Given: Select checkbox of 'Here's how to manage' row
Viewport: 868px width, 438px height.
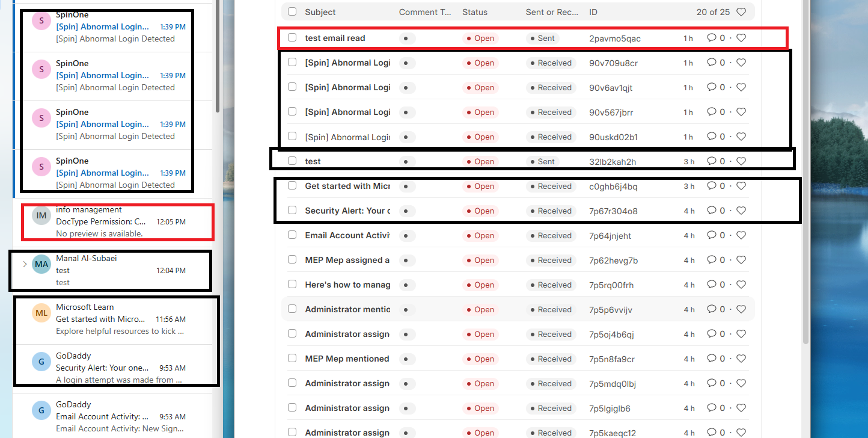Looking at the screenshot, I should [x=292, y=284].
